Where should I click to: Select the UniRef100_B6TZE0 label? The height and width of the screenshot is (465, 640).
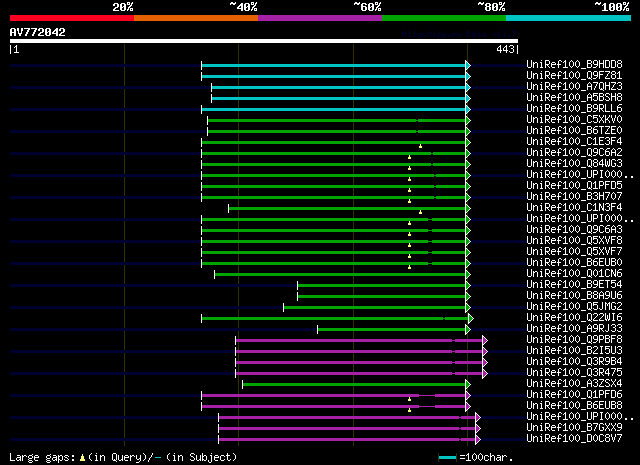[574, 131]
